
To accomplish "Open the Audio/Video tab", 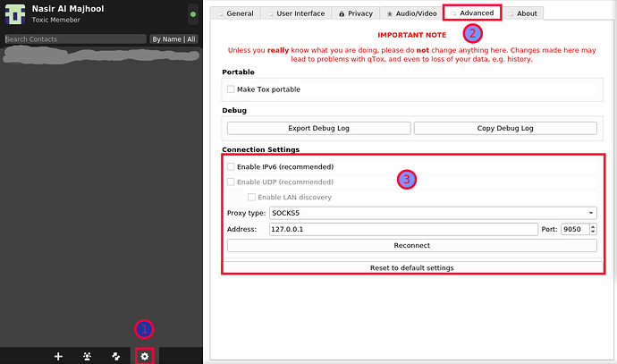I will [413, 13].
